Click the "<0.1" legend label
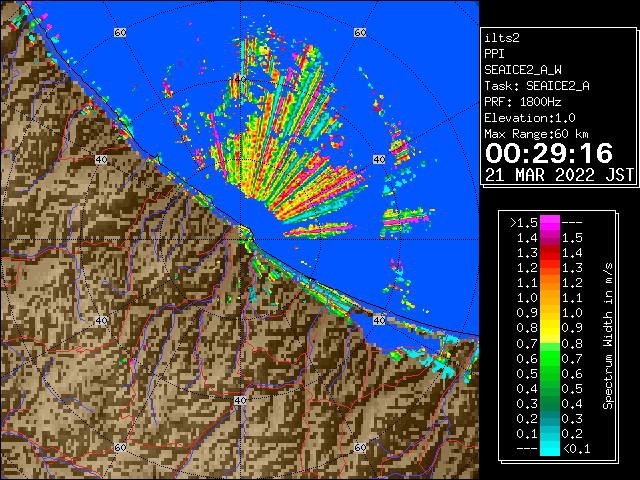Image resolution: width=640 pixels, height=480 pixels. point(577,449)
